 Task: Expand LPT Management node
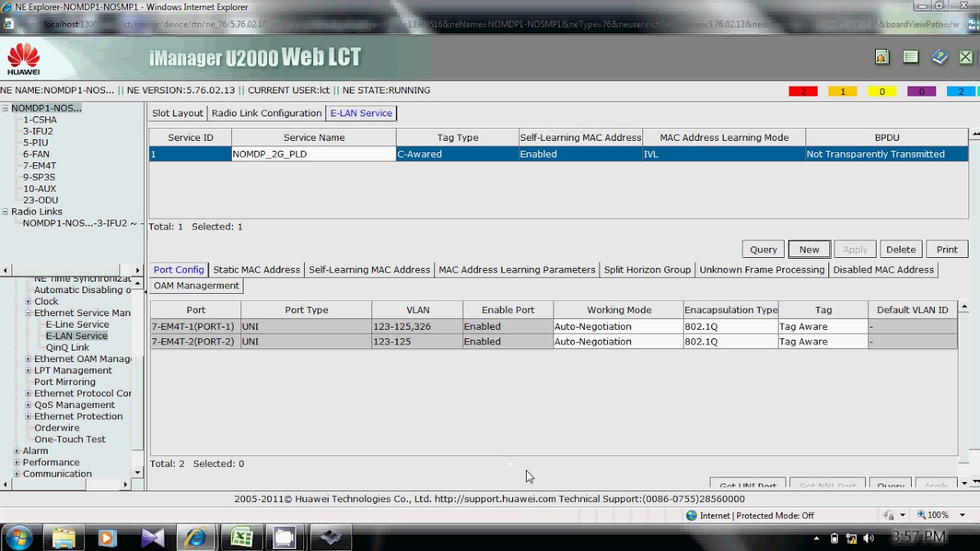point(28,370)
